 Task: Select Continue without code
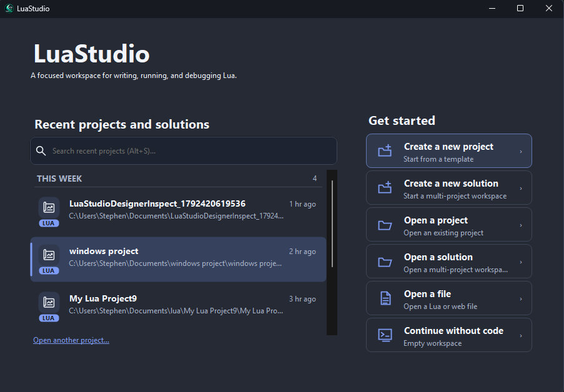pos(449,335)
